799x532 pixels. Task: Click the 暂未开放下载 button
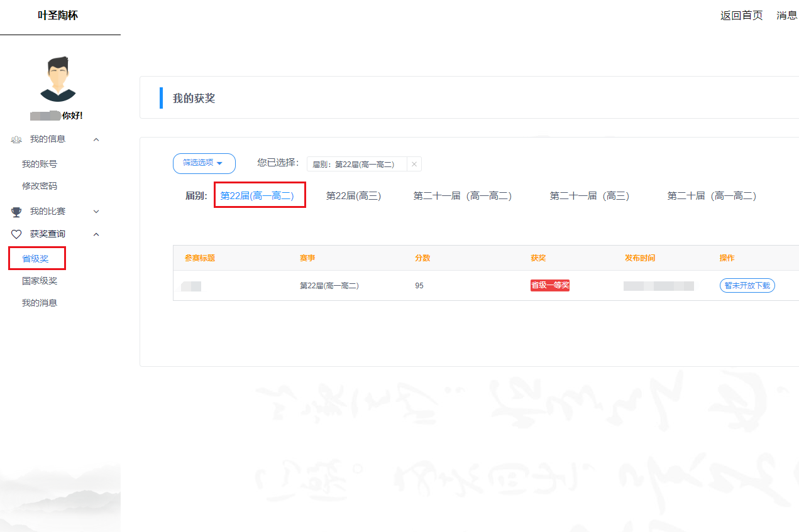pyautogui.click(x=747, y=285)
